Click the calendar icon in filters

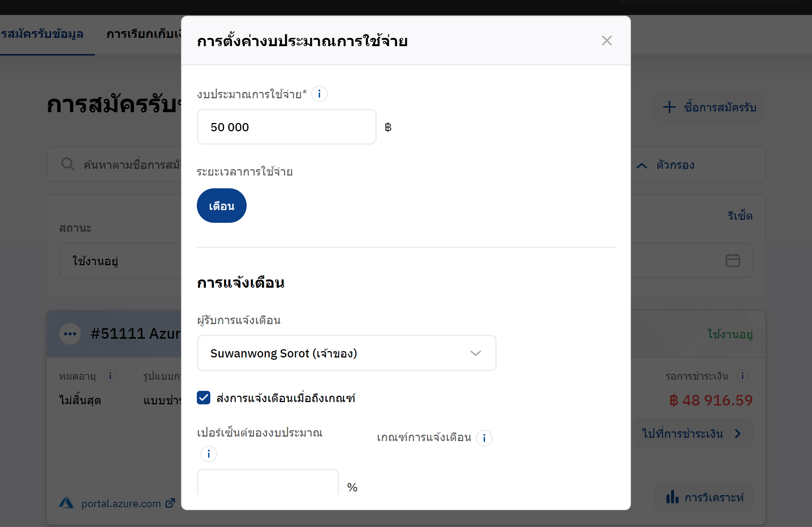(733, 260)
